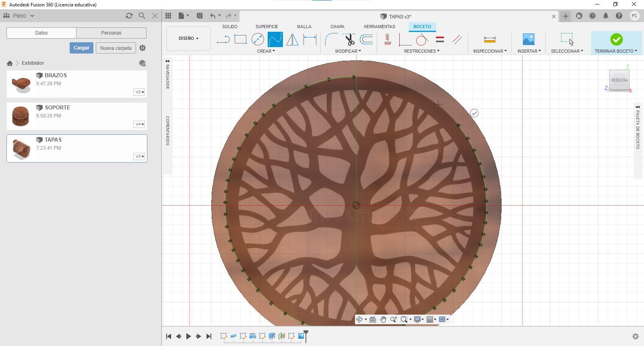The height and width of the screenshot is (346, 644).
Task: Apply the Perpendicular constraint
Action: tap(404, 39)
